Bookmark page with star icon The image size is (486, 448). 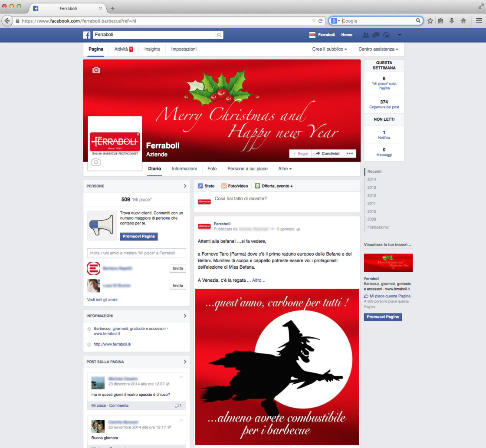point(430,21)
